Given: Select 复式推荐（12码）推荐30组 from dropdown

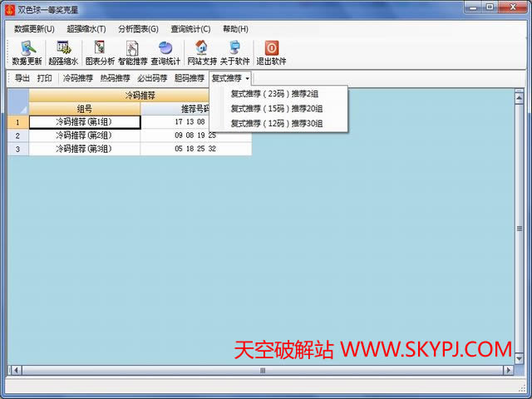Looking at the screenshot, I should pos(277,123).
